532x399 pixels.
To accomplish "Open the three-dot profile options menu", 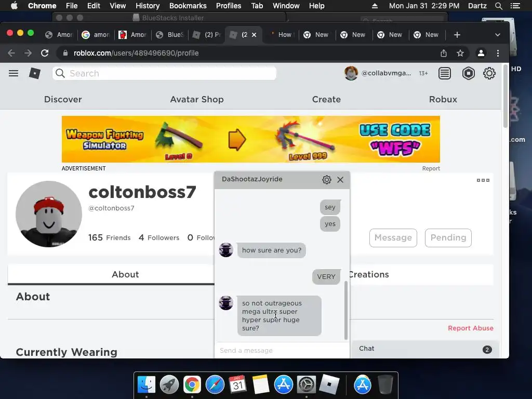I will [x=483, y=180].
